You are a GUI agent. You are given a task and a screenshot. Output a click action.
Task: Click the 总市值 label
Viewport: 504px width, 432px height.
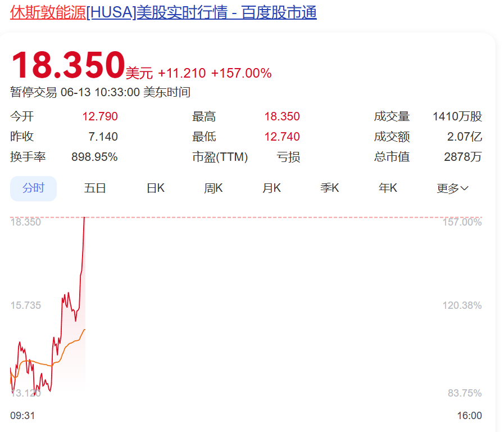coord(392,157)
